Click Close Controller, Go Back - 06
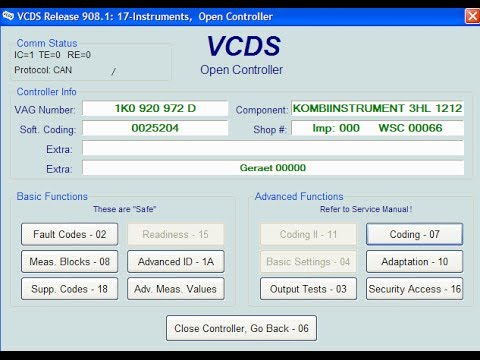480x360 pixels. [x=241, y=328]
